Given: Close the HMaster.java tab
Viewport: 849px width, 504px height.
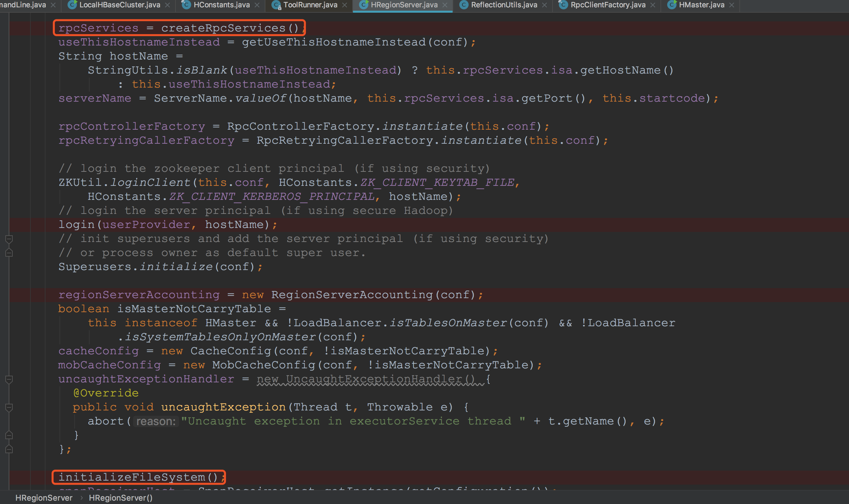Looking at the screenshot, I should 731,5.
